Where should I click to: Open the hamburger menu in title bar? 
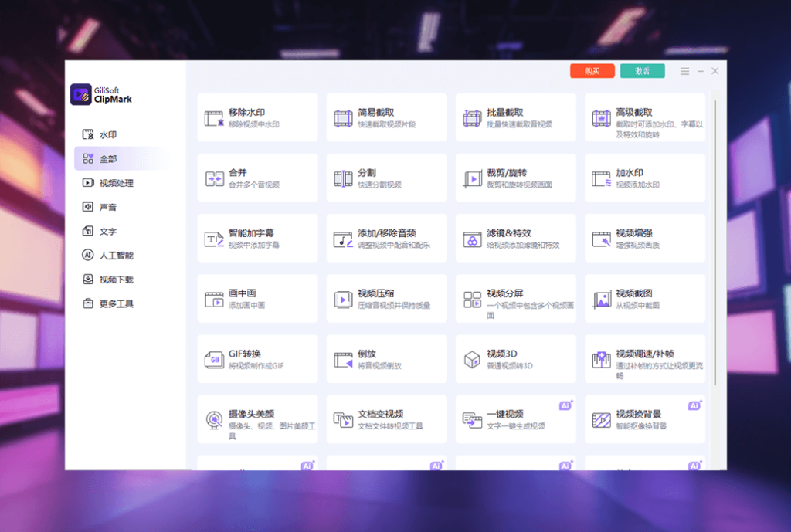click(x=684, y=71)
